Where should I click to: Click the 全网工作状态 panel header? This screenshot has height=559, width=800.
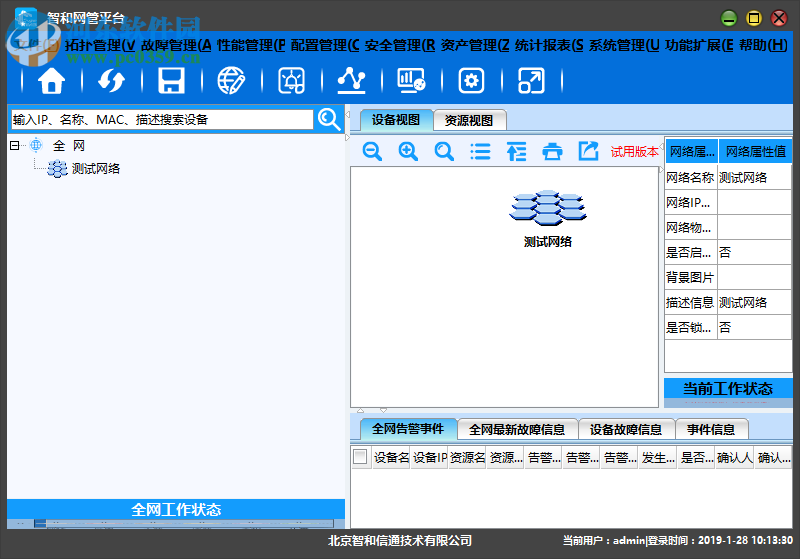coord(176,510)
